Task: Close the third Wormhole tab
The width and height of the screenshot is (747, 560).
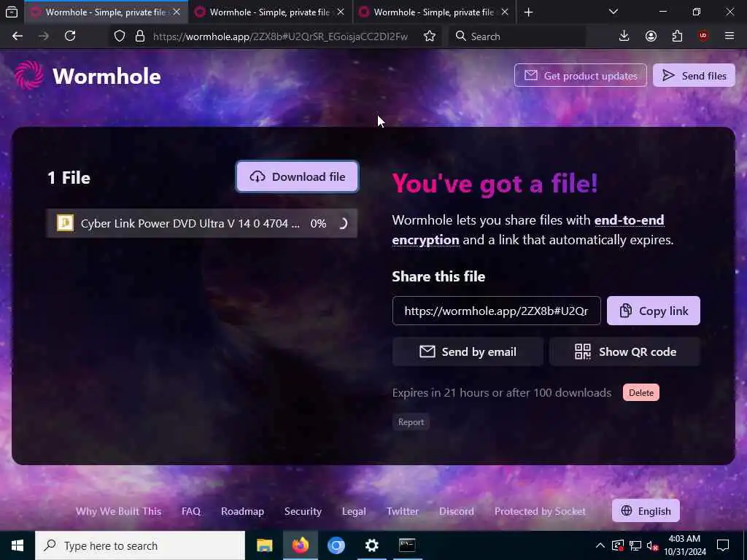Action: point(505,12)
